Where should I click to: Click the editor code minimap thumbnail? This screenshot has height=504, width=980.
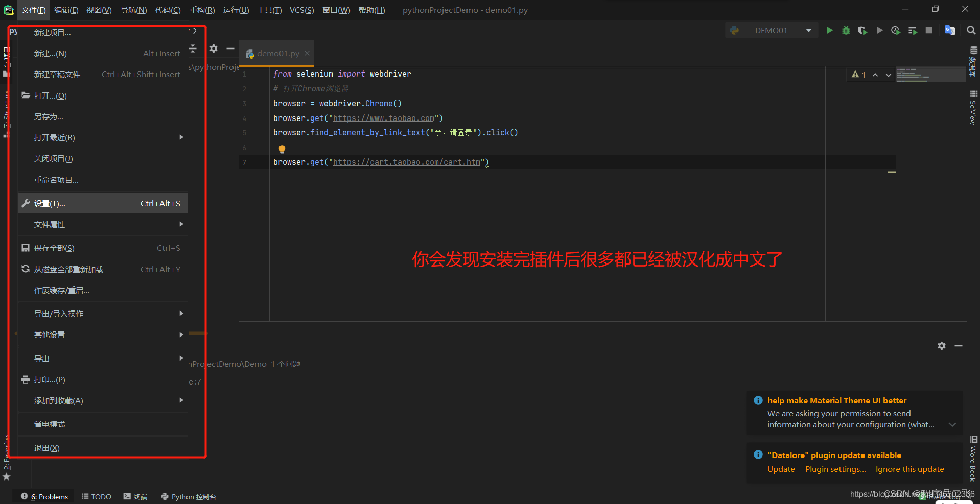click(930, 75)
